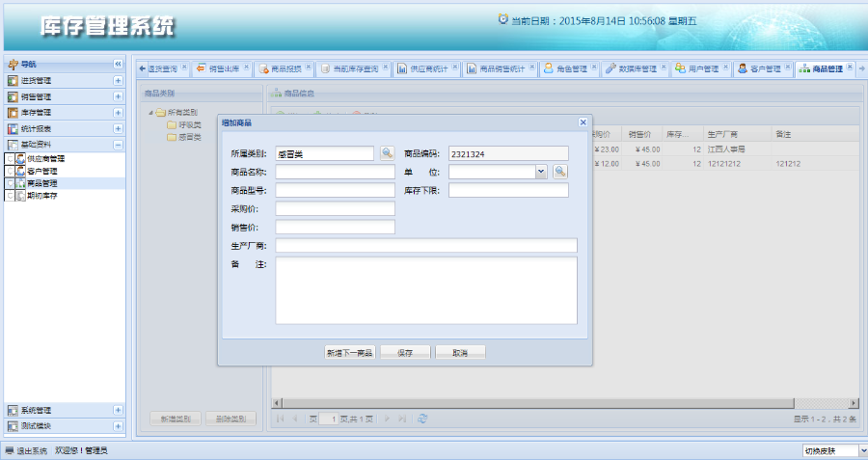Open 客户管理 in the sidebar tree
The width and height of the screenshot is (868, 460).
tap(42, 171)
